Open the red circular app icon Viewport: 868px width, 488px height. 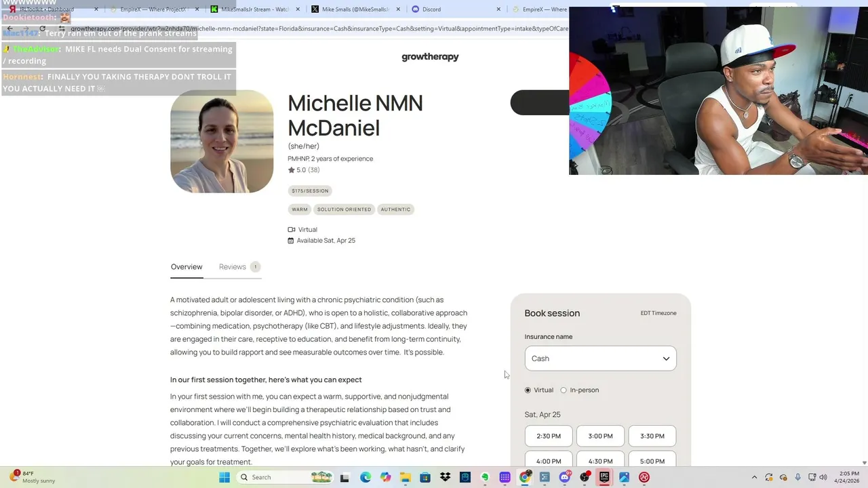coord(644,477)
